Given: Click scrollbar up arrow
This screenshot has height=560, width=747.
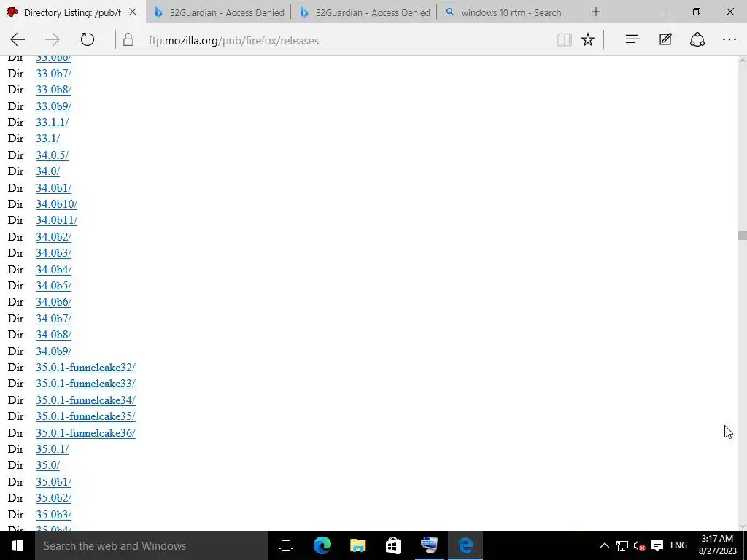Looking at the screenshot, I should pos(742,61).
